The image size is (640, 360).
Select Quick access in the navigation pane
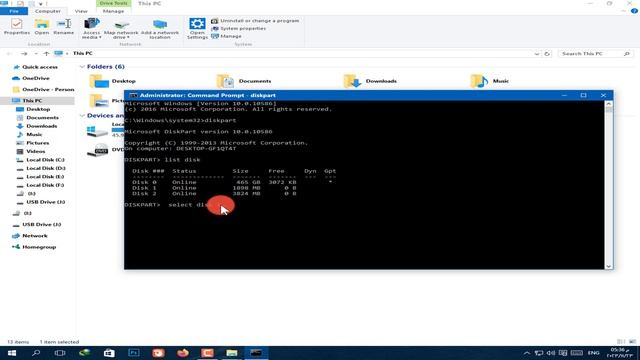pos(40,67)
